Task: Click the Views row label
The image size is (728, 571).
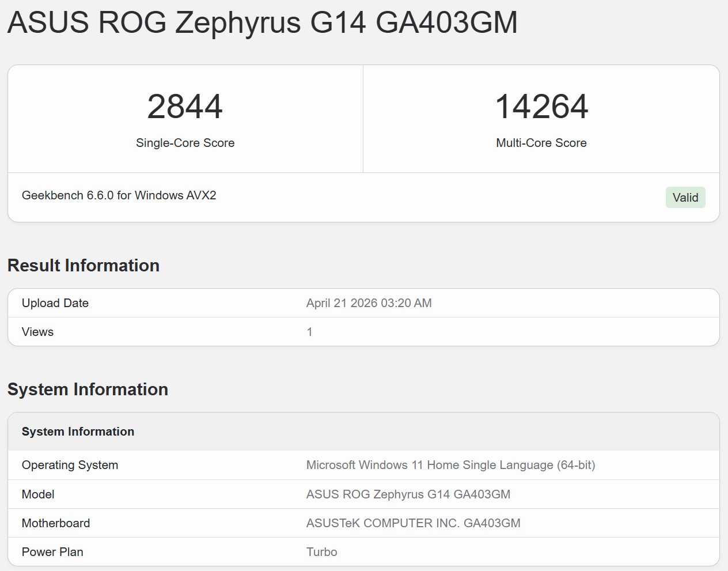Action: click(x=37, y=332)
